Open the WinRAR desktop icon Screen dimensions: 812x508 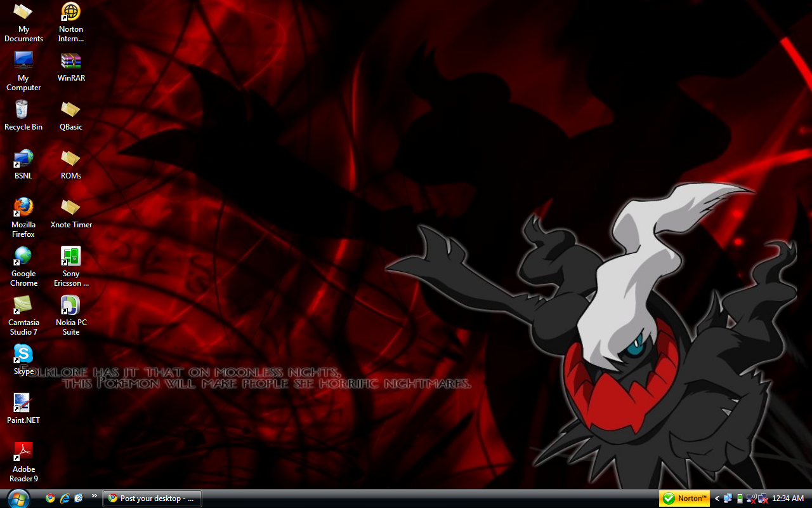coord(70,62)
